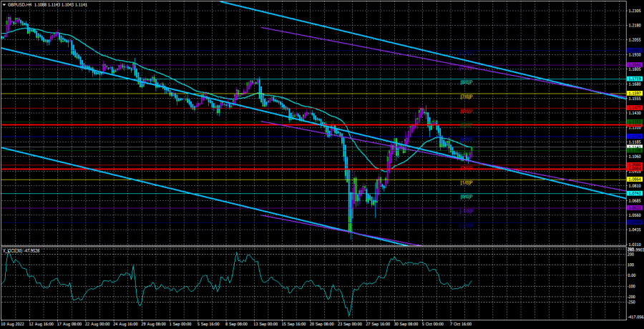Click the 10 Aug 2022 date label

point(12,324)
